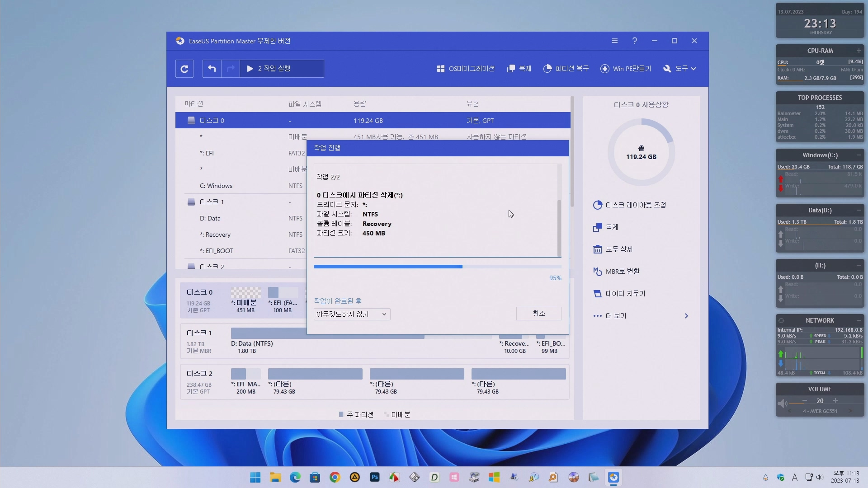Collapse the (H:) drive widget minus
The width and height of the screenshot is (868, 488).
(859, 265)
